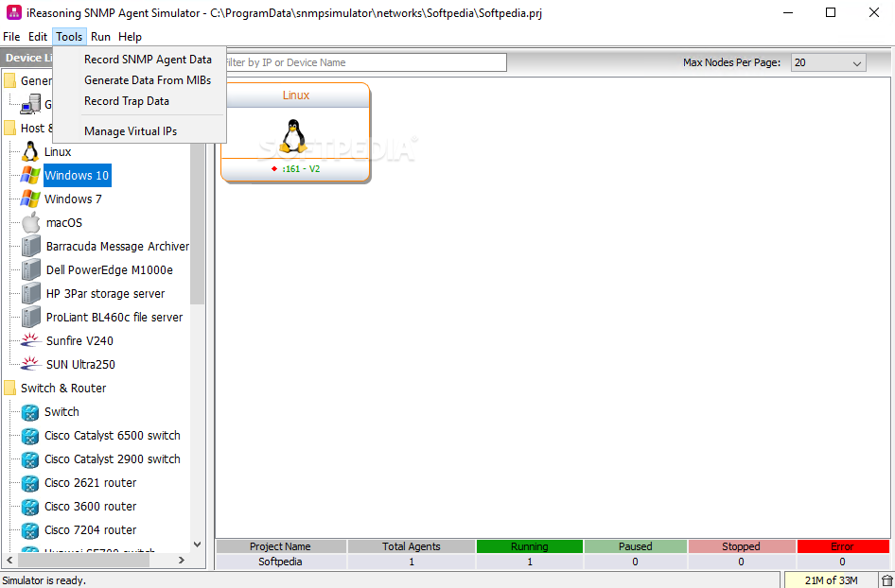This screenshot has height=588, width=895.
Task: Select Windows 10 in the device list
Action: click(x=77, y=175)
